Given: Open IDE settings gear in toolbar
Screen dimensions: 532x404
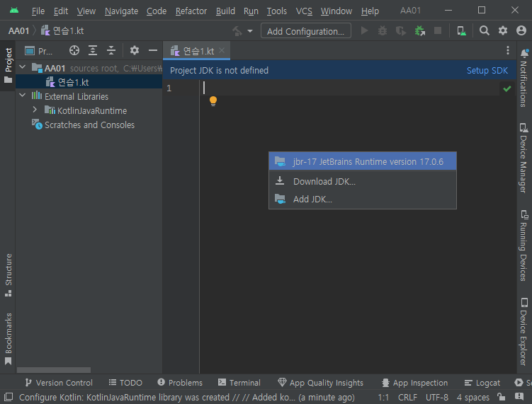Looking at the screenshot, I should (x=503, y=31).
